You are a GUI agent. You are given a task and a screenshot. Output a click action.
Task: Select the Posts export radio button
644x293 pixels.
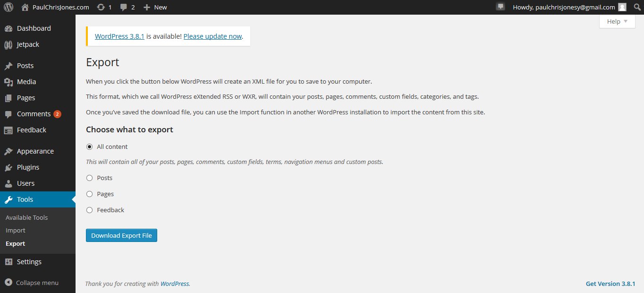click(x=89, y=178)
